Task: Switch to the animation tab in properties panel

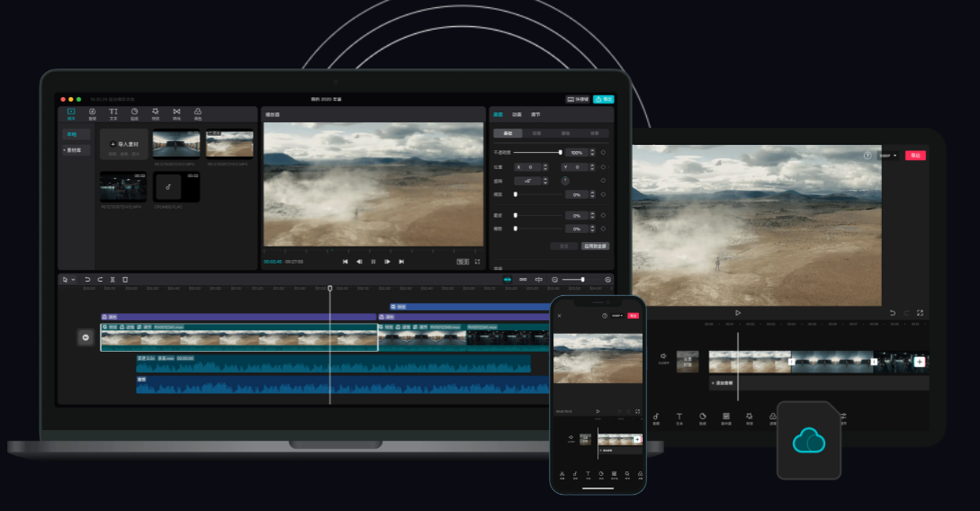Action: pyautogui.click(x=517, y=115)
